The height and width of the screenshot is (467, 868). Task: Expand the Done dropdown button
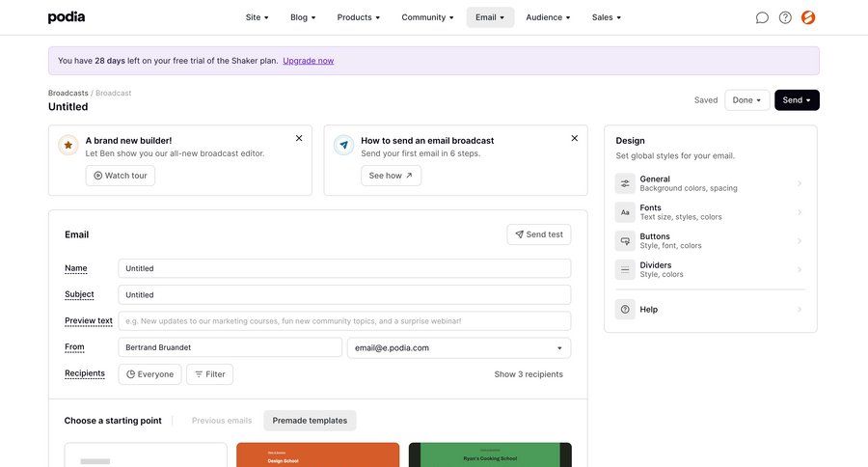pyautogui.click(x=746, y=100)
